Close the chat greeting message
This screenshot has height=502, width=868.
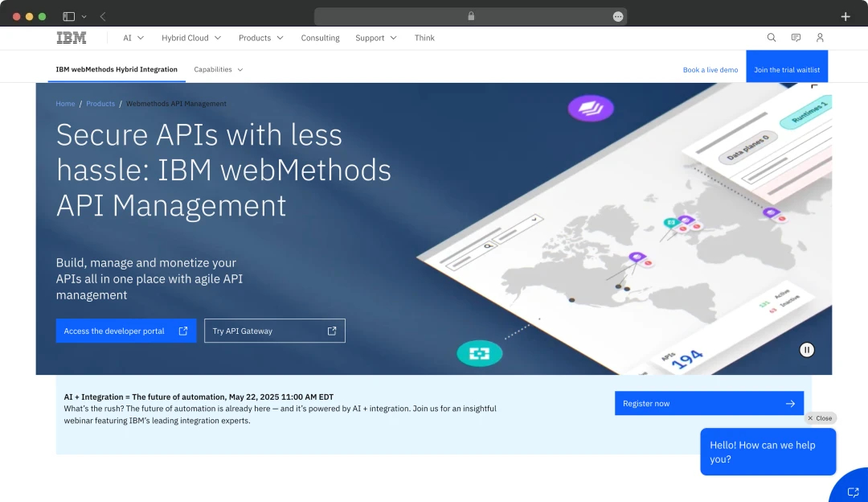pyautogui.click(x=820, y=418)
